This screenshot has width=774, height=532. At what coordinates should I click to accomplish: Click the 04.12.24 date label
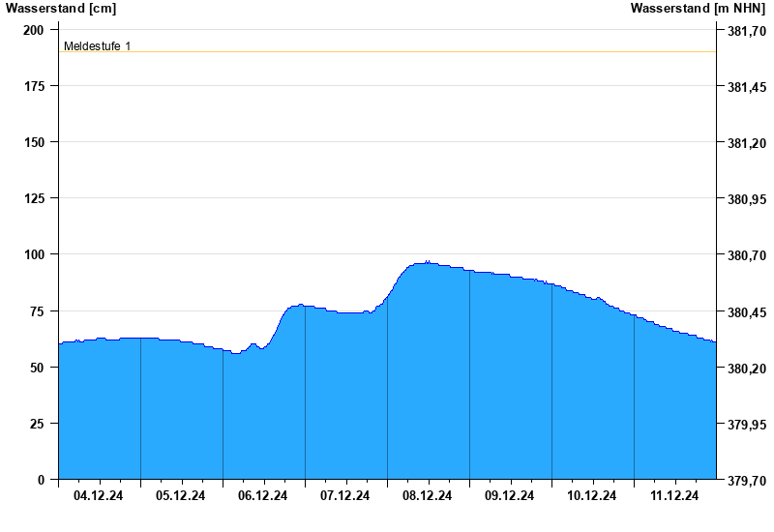[99, 496]
